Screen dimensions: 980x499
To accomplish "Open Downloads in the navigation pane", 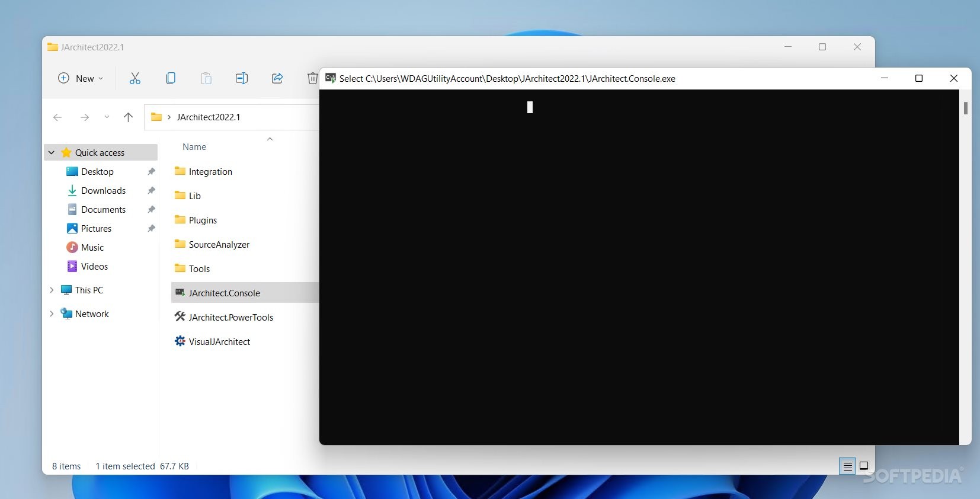I will coord(104,190).
